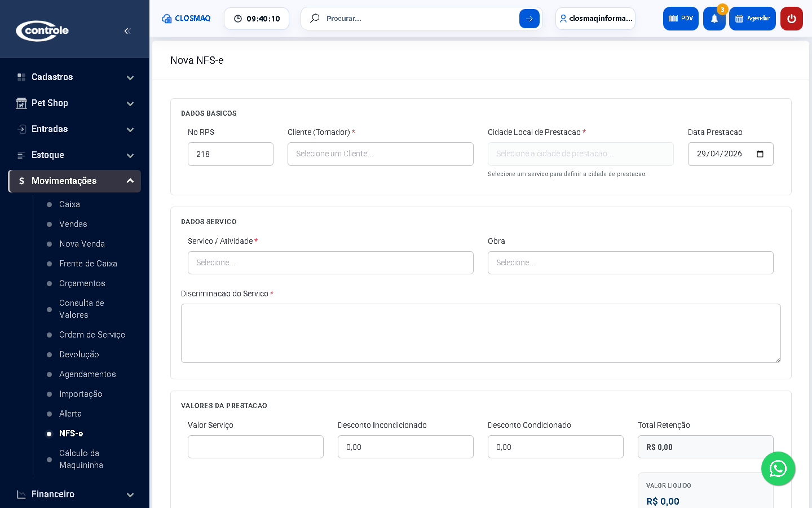Open Orçamentos in the sidebar
The width and height of the screenshot is (812, 508).
82,283
